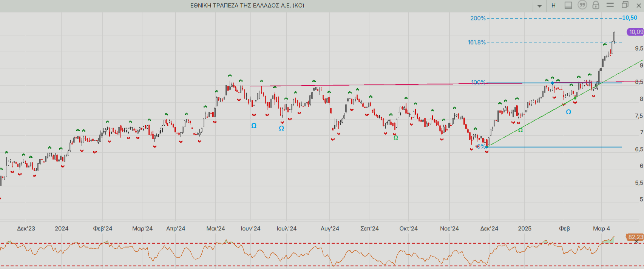This screenshot has width=644, height=269.
Task: Click the Μαρ'24 date axis label
Action: pyautogui.click(x=142, y=228)
